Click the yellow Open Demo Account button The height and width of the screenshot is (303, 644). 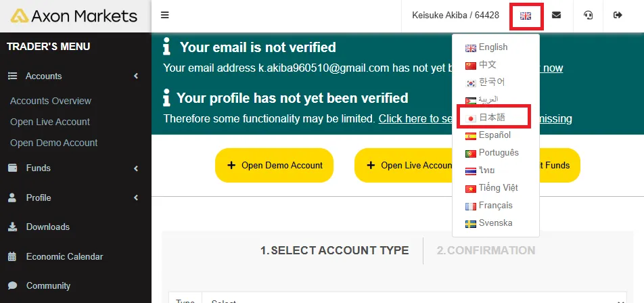click(274, 165)
